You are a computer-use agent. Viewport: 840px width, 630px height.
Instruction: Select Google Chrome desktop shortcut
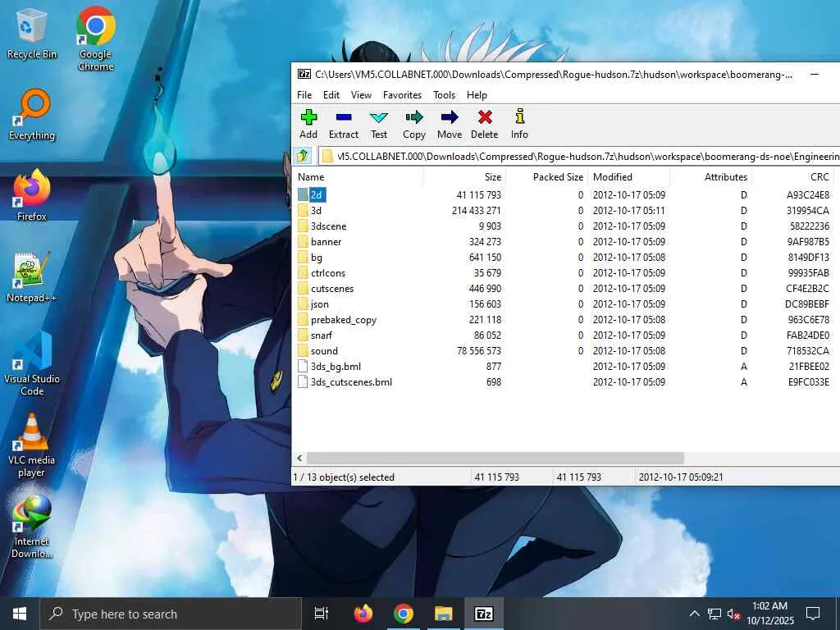pyautogui.click(x=96, y=39)
